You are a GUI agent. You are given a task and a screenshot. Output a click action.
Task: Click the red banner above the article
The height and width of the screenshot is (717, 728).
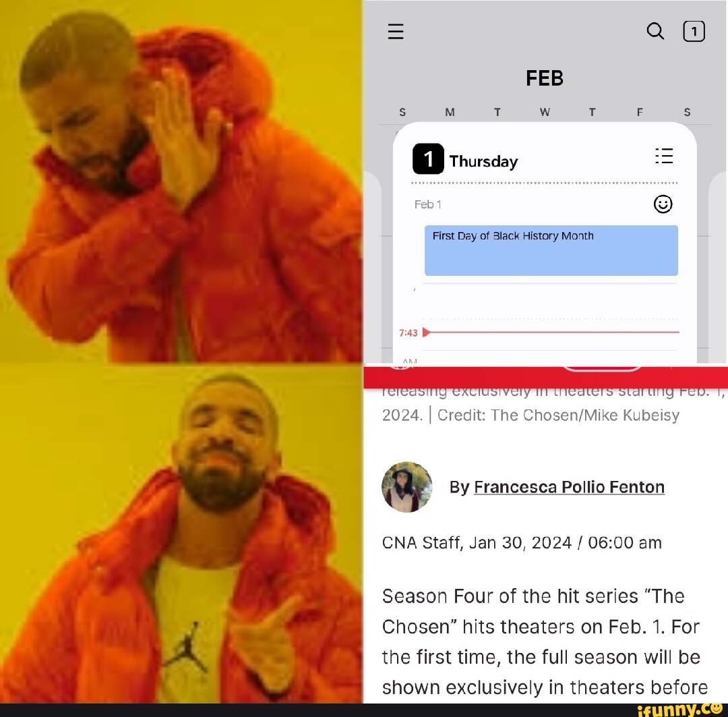(x=545, y=377)
